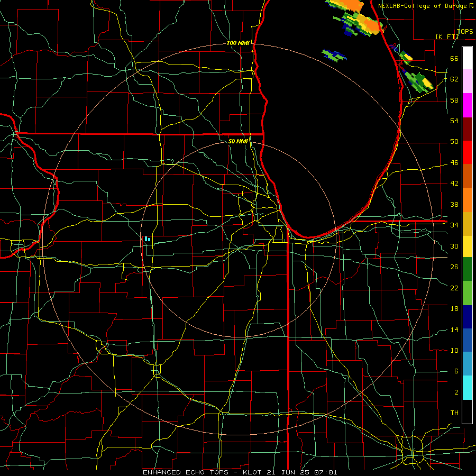Click the legend value '26'
Viewport: 476px width, 476px height.
[x=454, y=267]
